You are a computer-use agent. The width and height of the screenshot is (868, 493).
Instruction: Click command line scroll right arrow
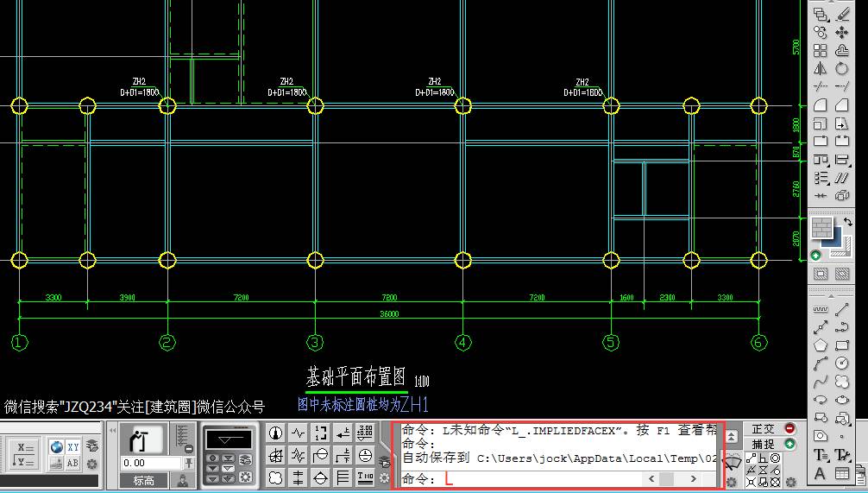click(x=693, y=478)
